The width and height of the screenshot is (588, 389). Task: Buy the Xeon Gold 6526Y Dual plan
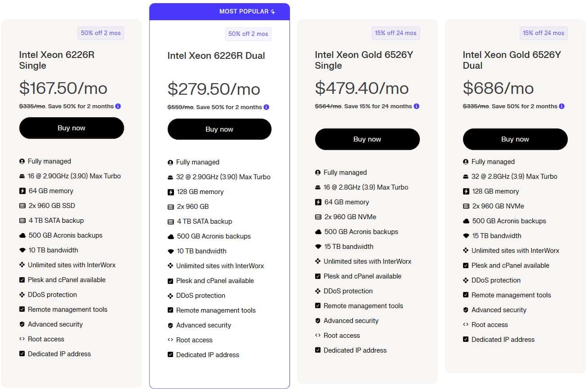coord(515,139)
